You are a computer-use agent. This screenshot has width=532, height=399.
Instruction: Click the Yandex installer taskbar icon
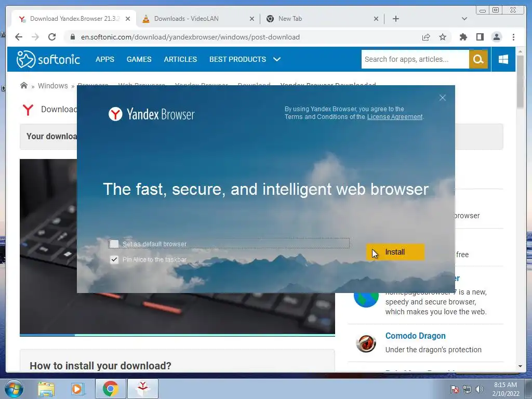(x=143, y=389)
